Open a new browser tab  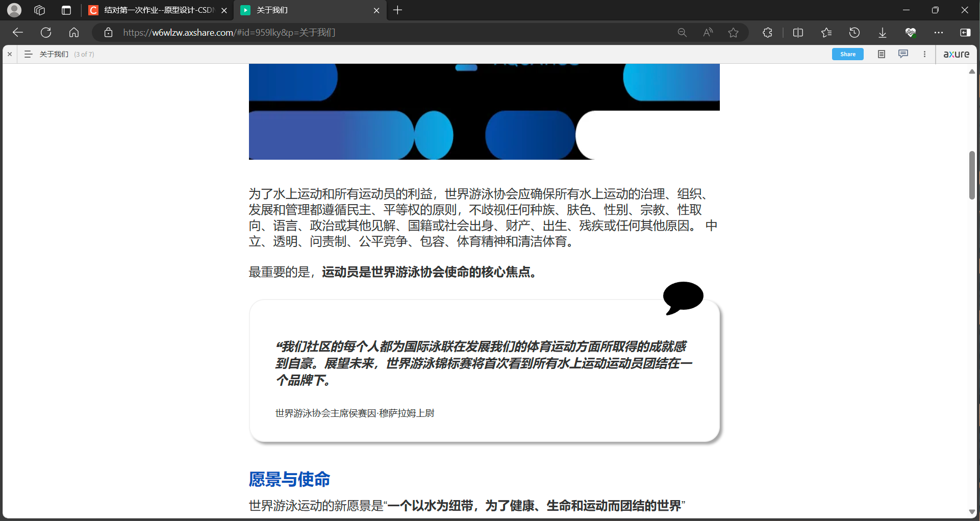pyautogui.click(x=398, y=10)
